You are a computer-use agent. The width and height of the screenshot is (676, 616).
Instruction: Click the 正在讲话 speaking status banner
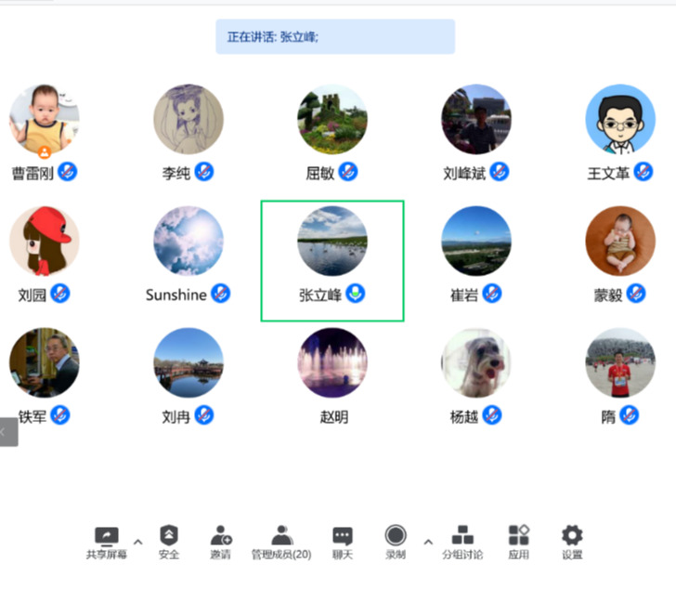335,36
